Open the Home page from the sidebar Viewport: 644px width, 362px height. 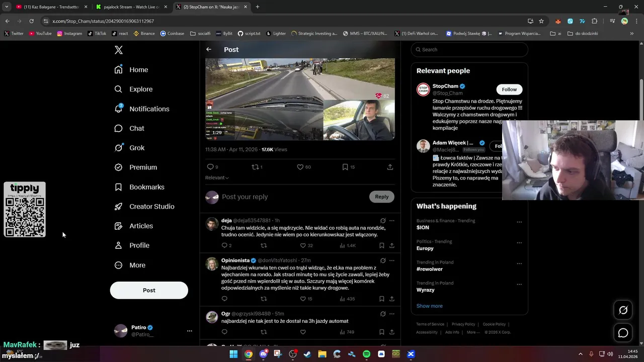click(x=131, y=70)
